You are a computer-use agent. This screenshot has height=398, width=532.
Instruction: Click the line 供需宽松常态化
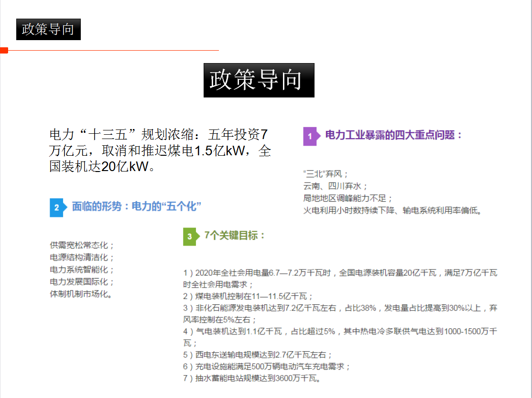[x=82, y=245]
